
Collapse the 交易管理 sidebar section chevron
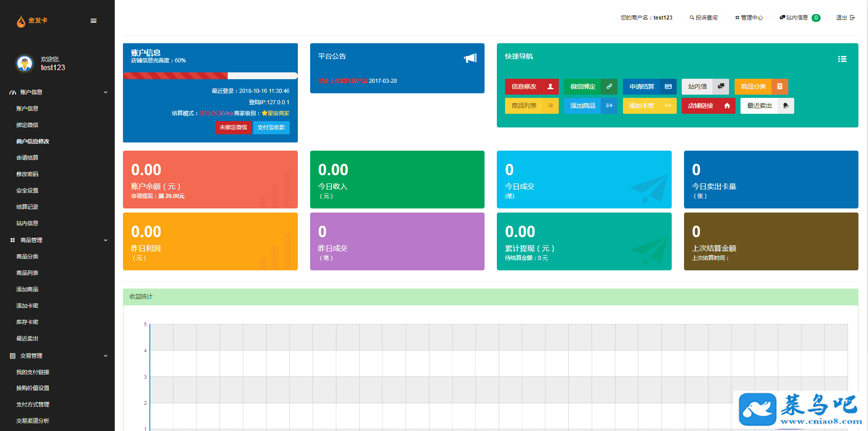[106, 356]
